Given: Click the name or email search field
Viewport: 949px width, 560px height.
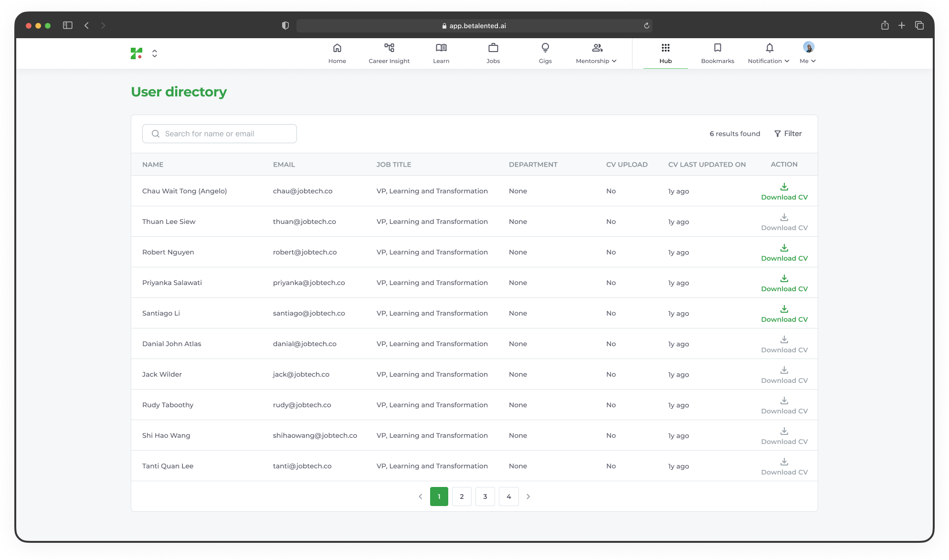Looking at the screenshot, I should pyautogui.click(x=220, y=134).
